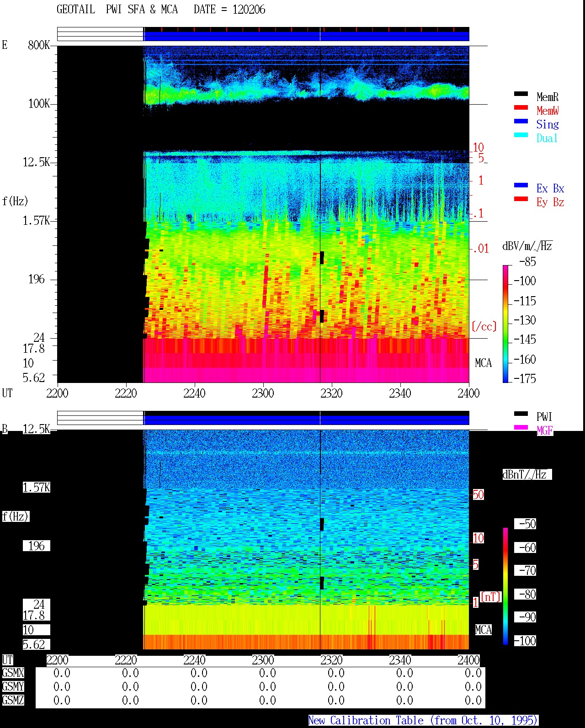Select the MemR legend label
This screenshot has width=585, height=728.
[548, 97]
